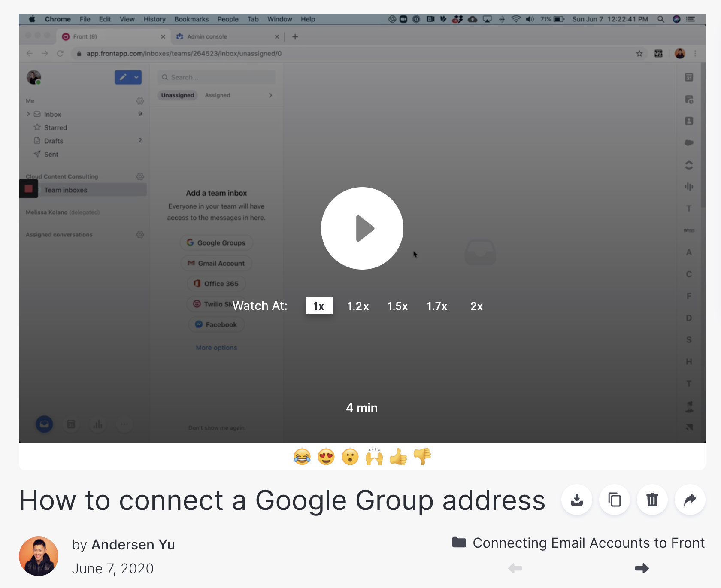React with the thumbs up emoji

(x=398, y=457)
